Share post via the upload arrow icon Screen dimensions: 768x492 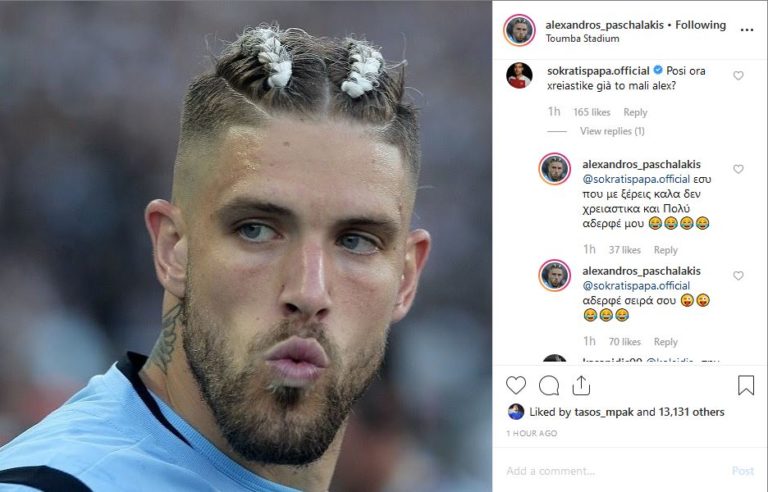(x=581, y=386)
